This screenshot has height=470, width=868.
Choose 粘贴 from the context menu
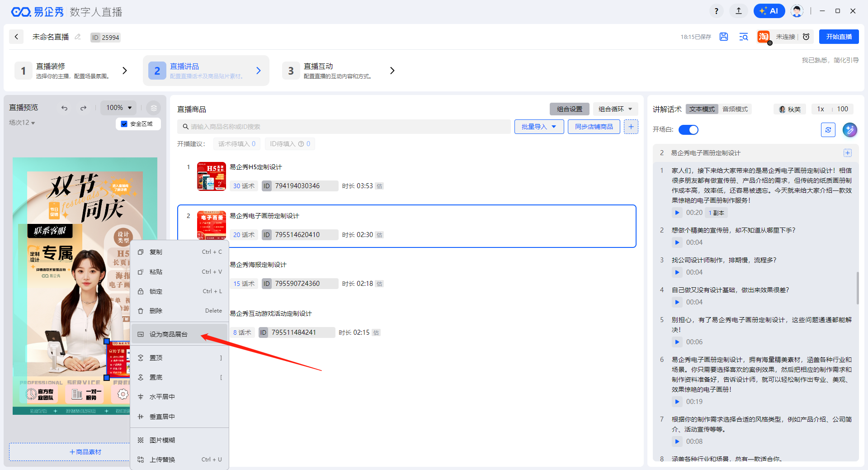[x=180, y=272]
